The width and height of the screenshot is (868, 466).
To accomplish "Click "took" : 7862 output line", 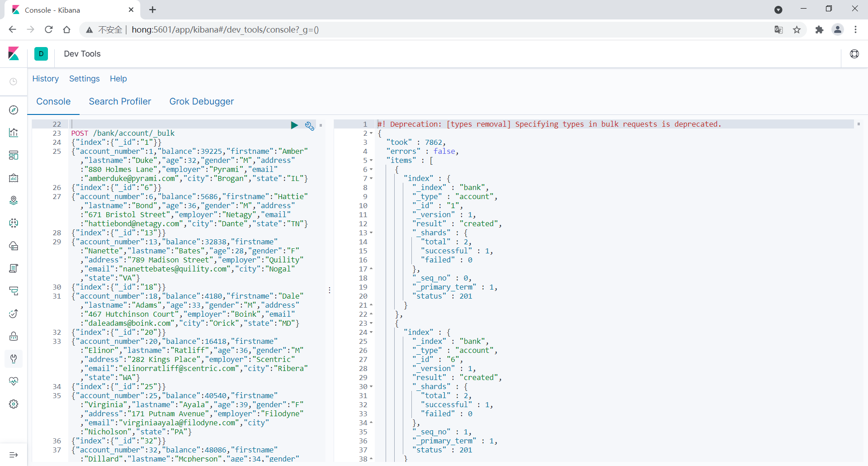I will (416, 142).
